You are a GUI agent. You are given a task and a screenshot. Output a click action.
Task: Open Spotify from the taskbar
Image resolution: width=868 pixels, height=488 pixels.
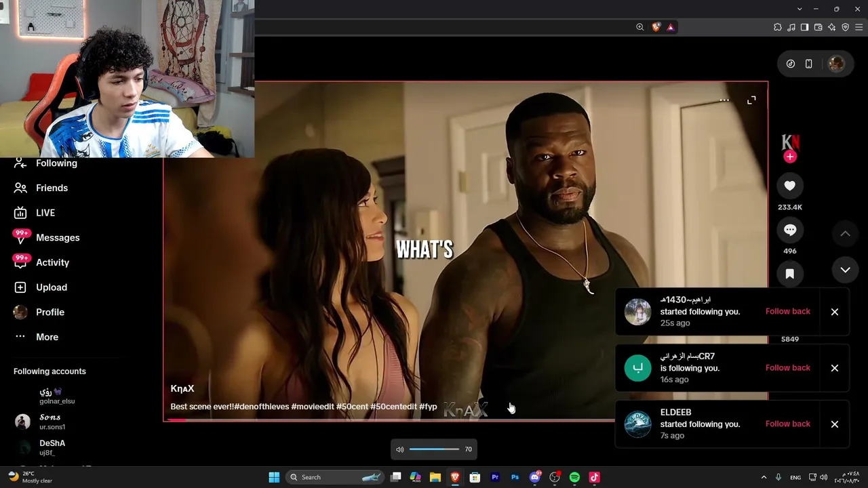click(x=574, y=477)
